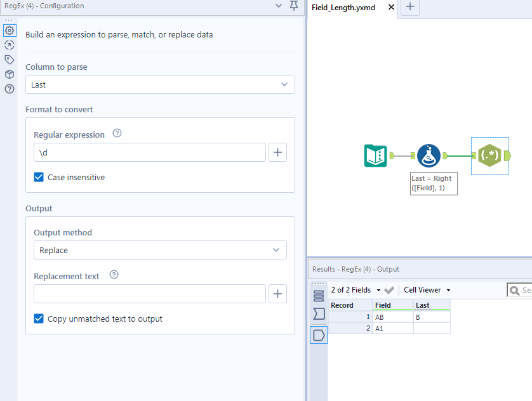This screenshot has width=532, height=401.
Task: Select record row 1
Action: click(350, 317)
